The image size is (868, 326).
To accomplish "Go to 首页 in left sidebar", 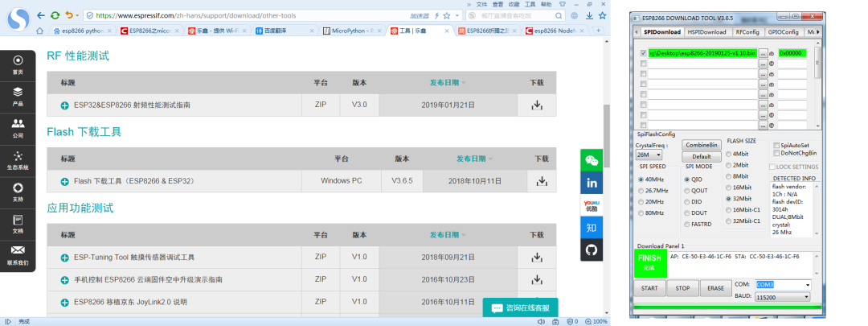I will click(x=18, y=65).
